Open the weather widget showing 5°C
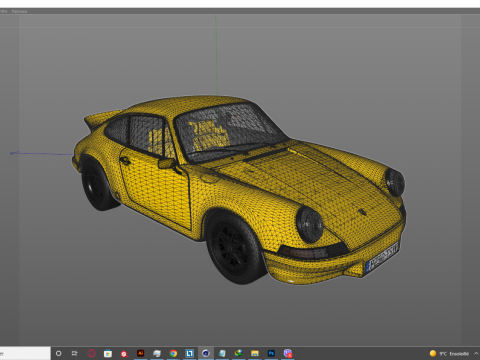Viewport: 480px width, 360px height. click(449, 354)
